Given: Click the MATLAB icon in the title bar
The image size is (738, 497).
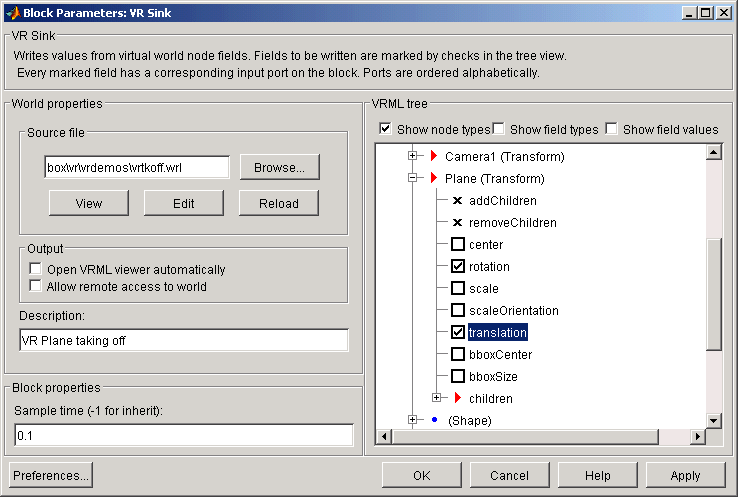Looking at the screenshot, I should pos(13,13).
